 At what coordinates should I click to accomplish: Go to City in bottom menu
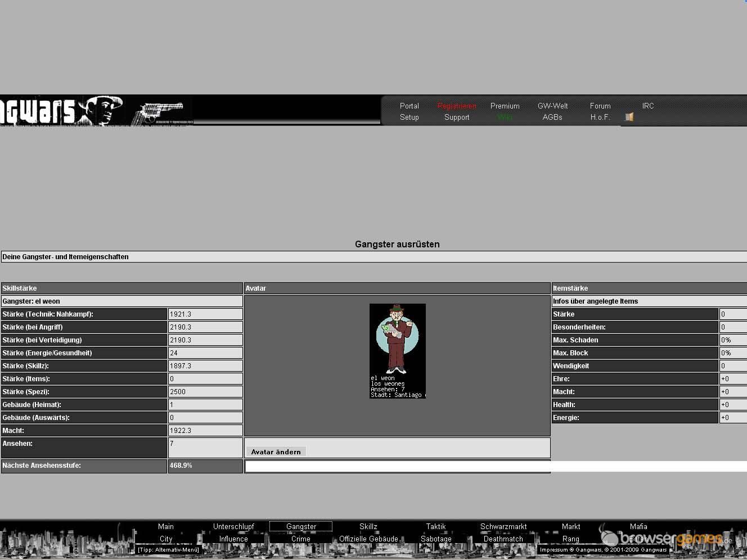point(166,539)
